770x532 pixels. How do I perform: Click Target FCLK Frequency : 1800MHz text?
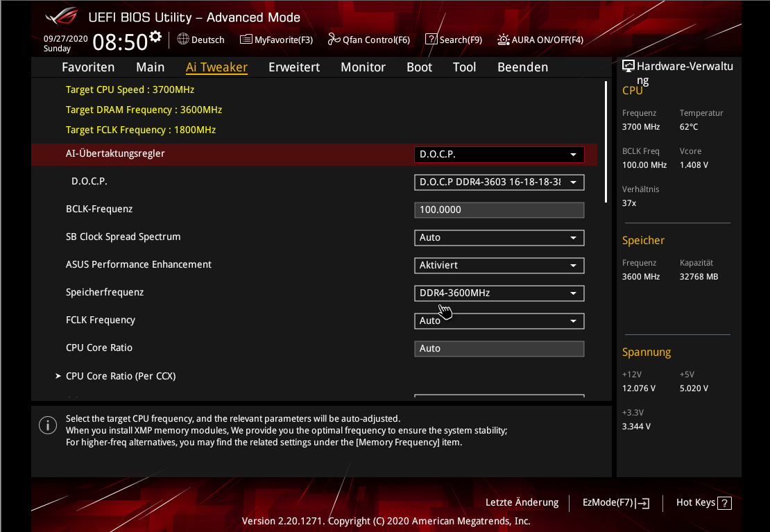tap(141, 130)
